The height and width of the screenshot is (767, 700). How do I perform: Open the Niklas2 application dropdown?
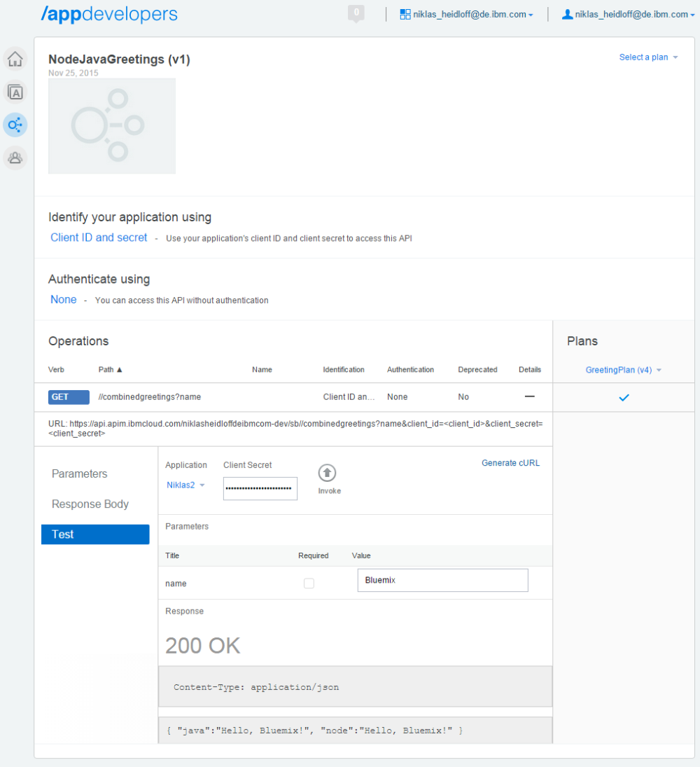click(x=185, y=485)
